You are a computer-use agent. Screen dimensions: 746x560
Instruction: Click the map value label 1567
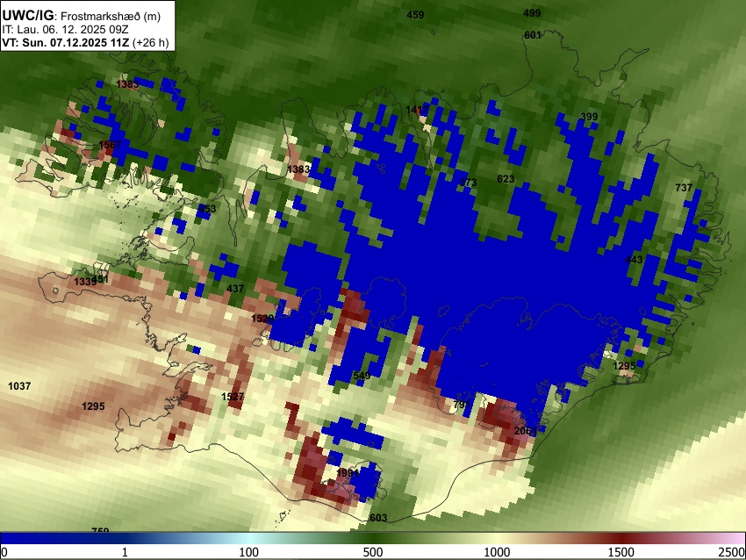(x=110, y=144)
